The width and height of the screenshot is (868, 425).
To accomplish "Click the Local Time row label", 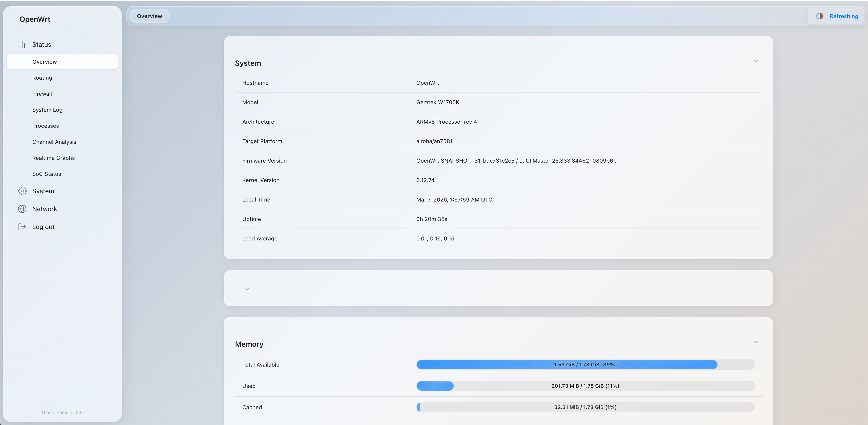I will tap(256, 199).
